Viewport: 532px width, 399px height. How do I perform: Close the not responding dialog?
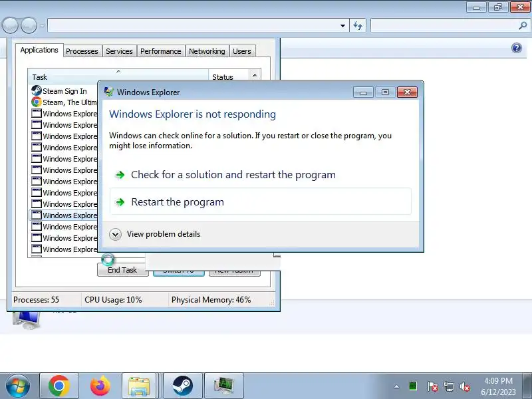click(407, 92)
